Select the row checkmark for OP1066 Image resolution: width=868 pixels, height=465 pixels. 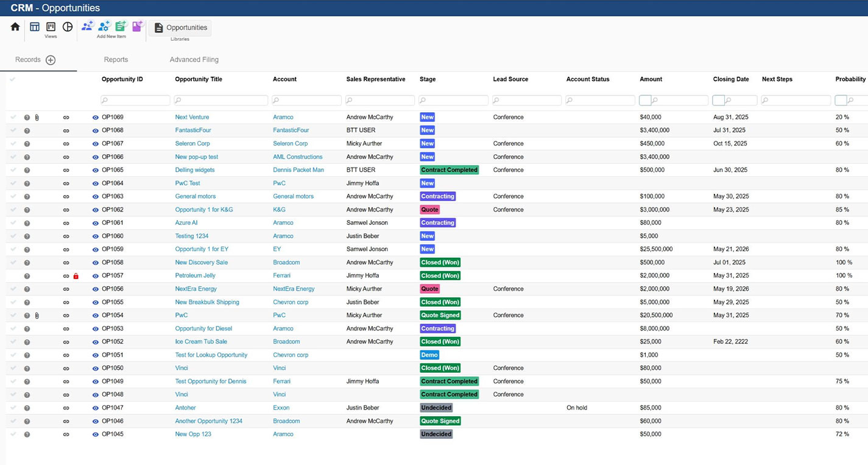(x=13, y=157)
